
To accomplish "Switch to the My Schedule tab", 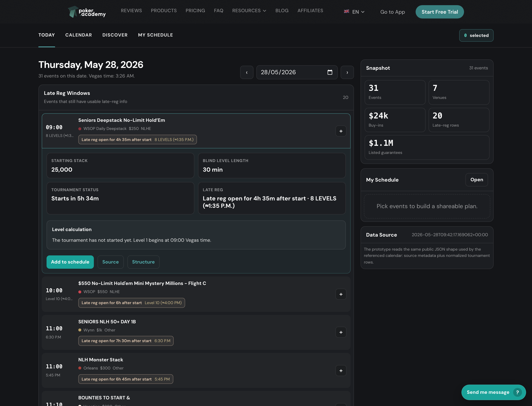I will (156, 35).
